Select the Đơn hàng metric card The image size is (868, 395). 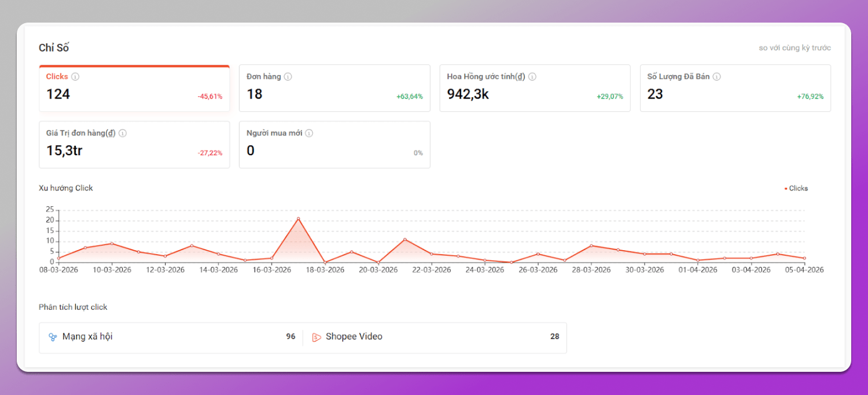334,89
